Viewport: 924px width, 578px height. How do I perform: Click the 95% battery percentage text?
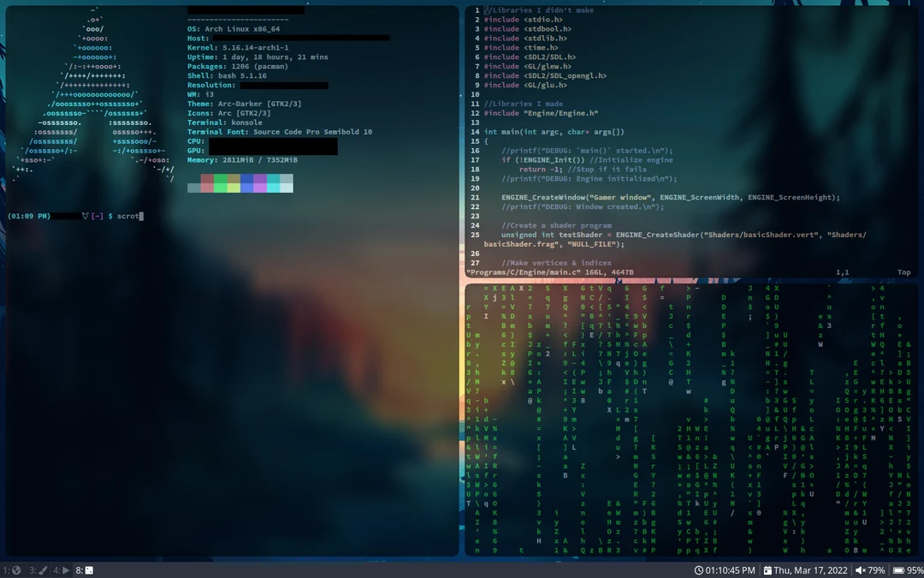coord(916,569)
